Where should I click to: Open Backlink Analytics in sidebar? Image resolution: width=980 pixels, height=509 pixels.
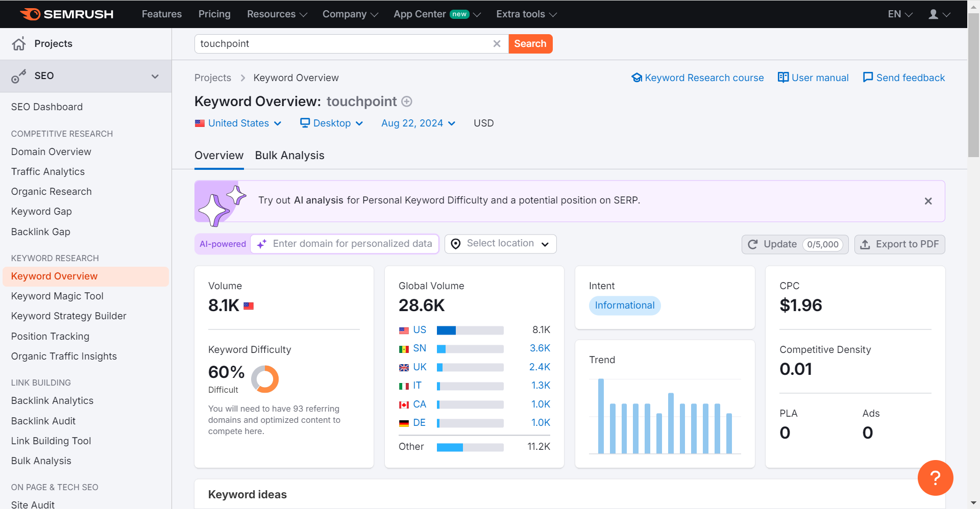click(x=52, y=401)
